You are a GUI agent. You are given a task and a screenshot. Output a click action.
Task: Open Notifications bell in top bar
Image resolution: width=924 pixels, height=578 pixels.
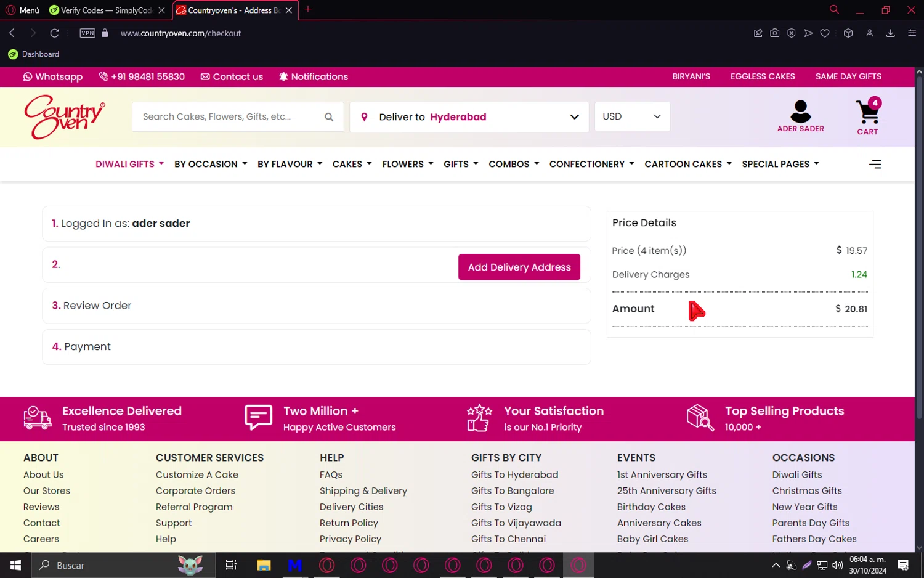click(314, 76)
